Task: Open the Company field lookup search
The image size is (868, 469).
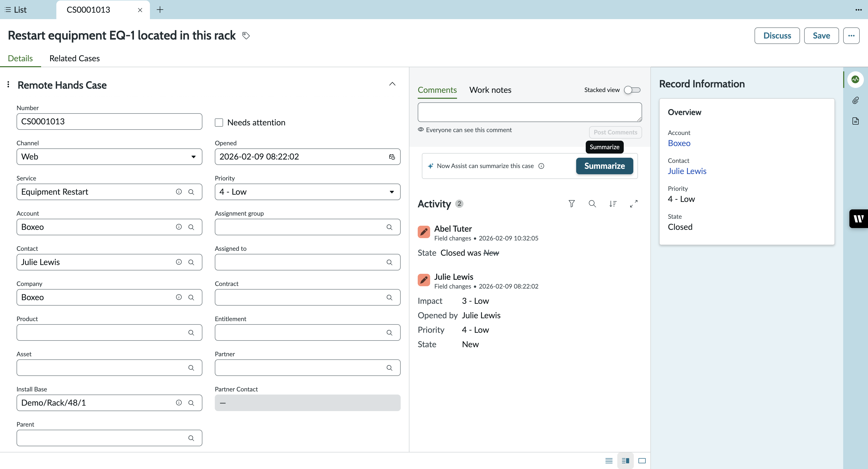Action: coord(191,297)
